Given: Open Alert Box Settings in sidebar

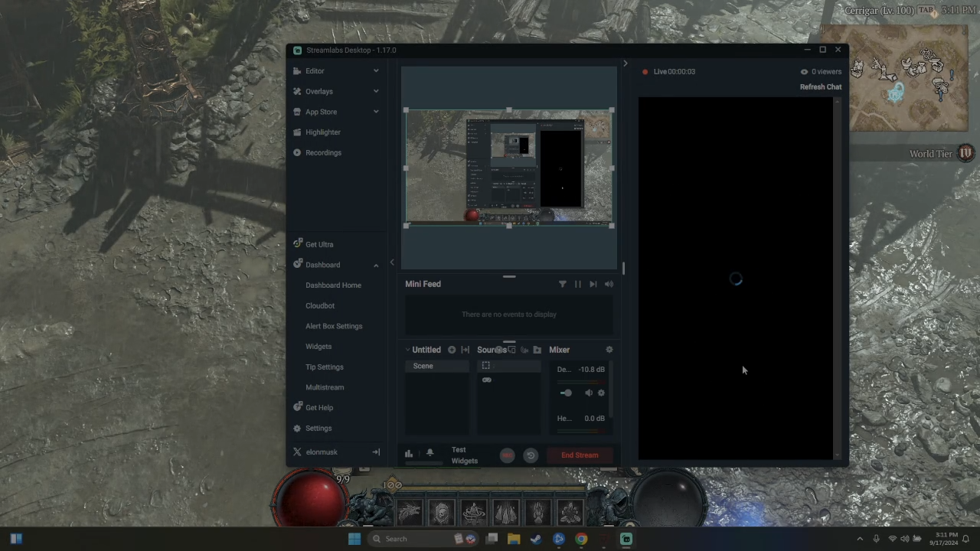Looking at the screenshot, I should [x=334, y=326].
